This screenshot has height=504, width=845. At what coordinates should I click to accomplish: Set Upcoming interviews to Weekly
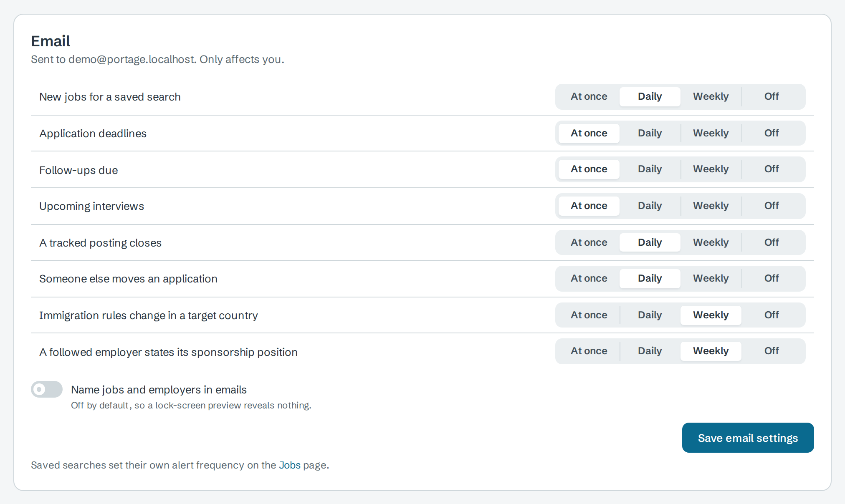pyautogui.click(x=711, y=206)
